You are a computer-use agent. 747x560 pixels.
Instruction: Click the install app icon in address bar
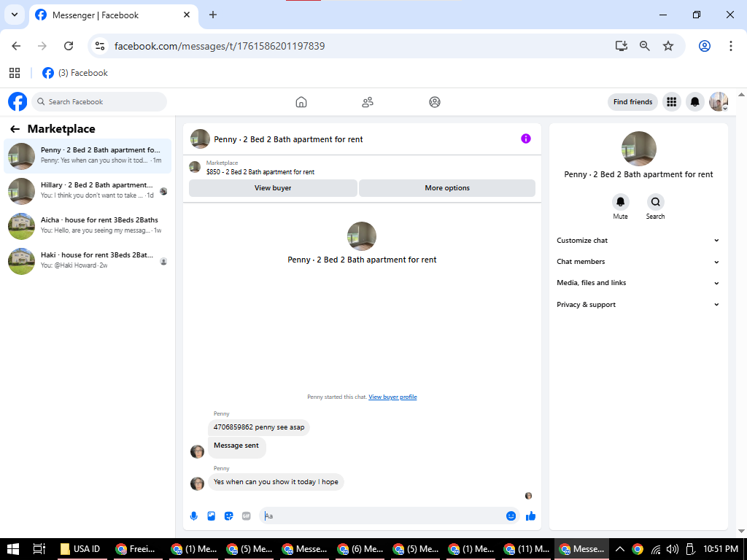click(x=622, y=46)
